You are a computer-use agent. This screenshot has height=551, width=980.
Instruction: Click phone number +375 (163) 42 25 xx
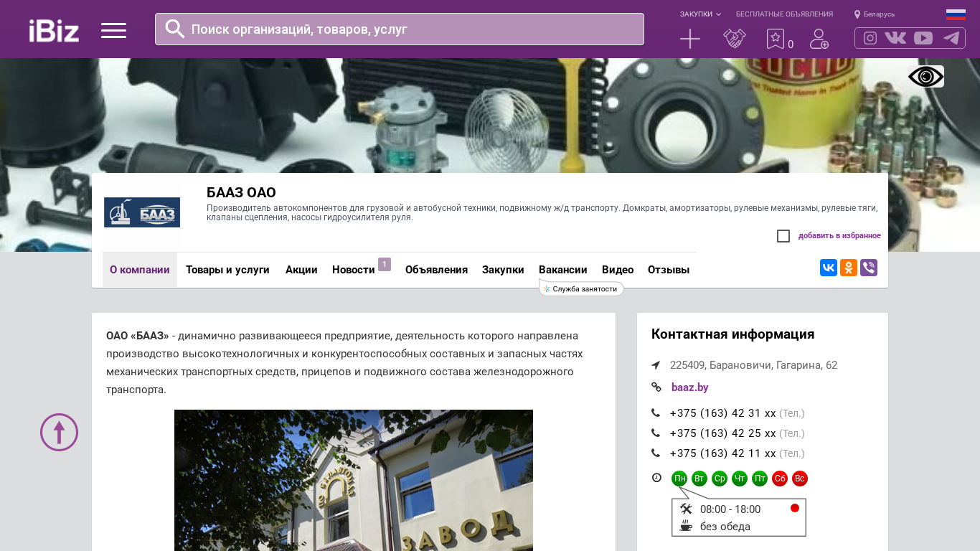click(723, 433)
